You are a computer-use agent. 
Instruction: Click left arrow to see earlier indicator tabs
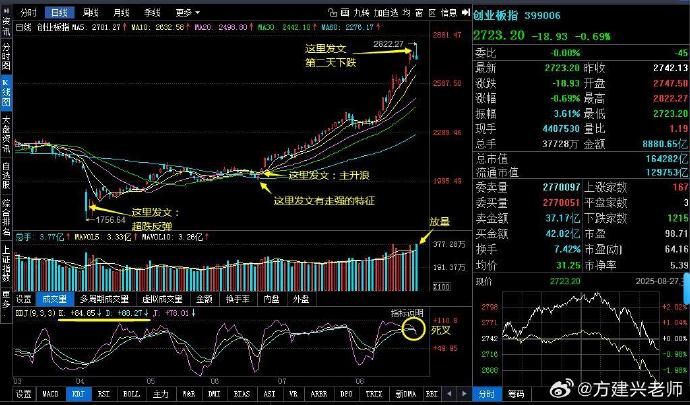click(x=449, y=394)
